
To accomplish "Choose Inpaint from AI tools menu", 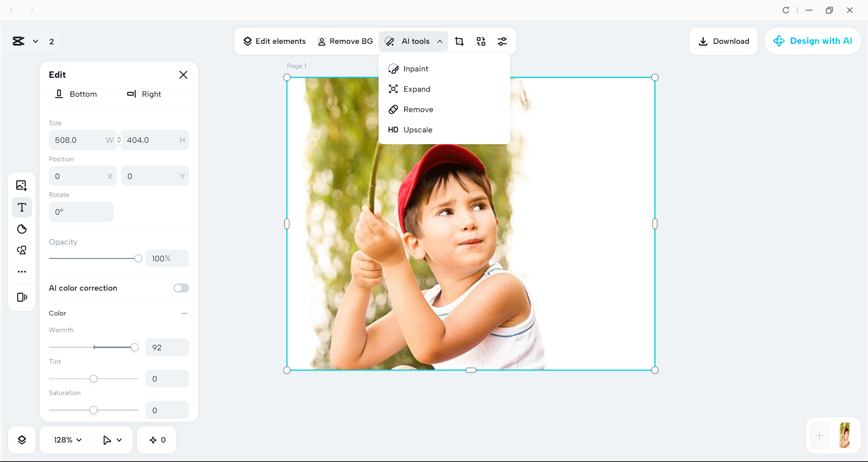I will (x=415, y=68).
